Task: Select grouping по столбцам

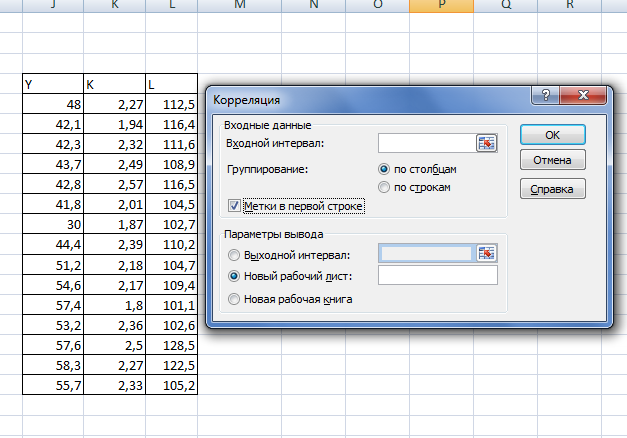Action: click(385, 169)
